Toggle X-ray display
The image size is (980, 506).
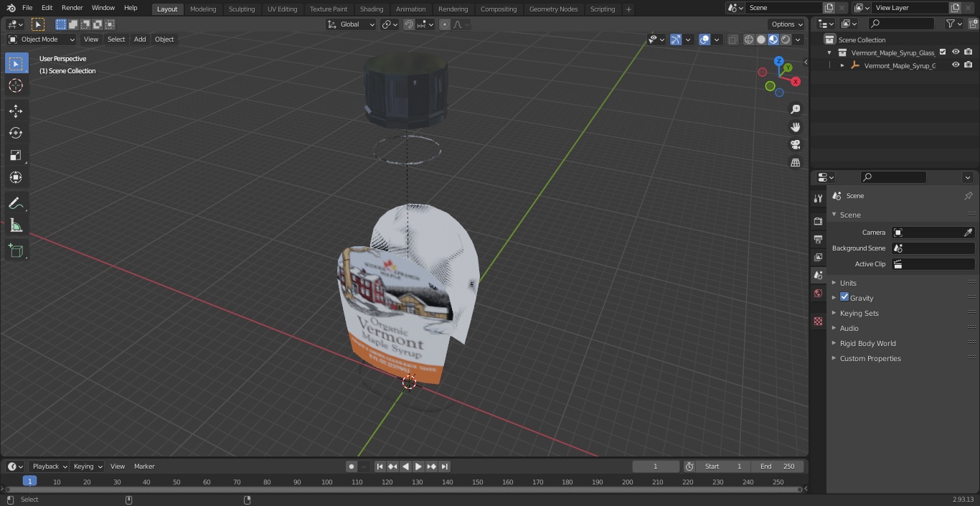[732, 39]
